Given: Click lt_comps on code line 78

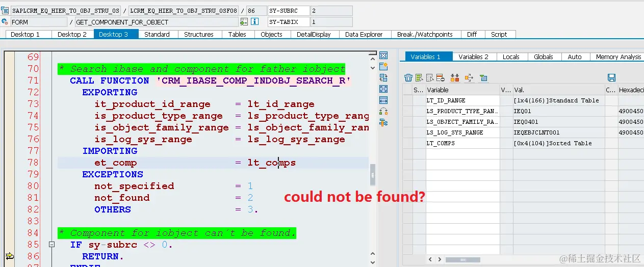Looking at the screenshot, I should coord(272,163).
